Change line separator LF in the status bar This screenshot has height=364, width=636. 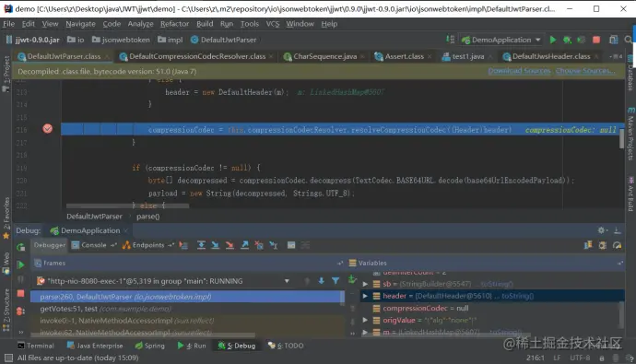pyautogui.click(x=557, y=358)
